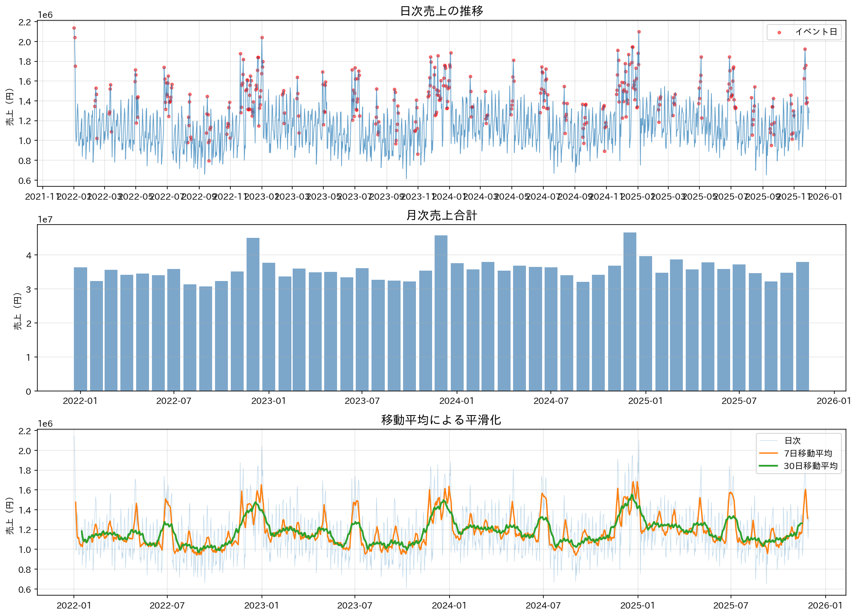
Task: Click the 30日移動平均 legend text
Action: point(810,466)
